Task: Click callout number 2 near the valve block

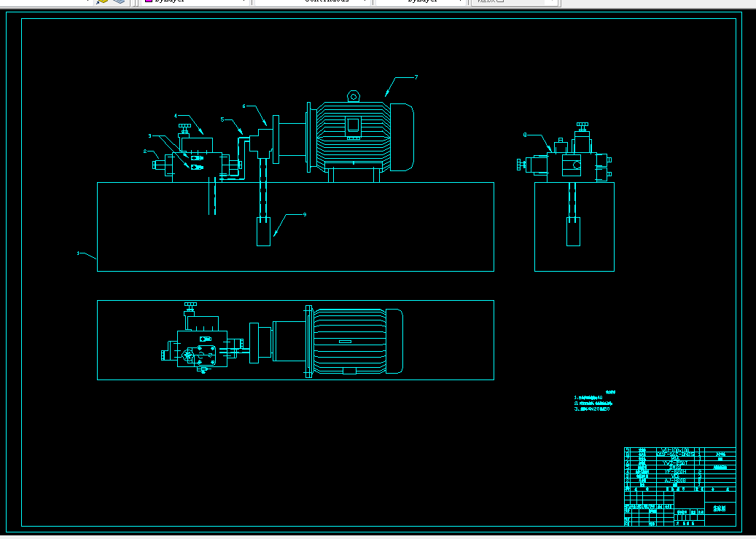Action: (144, 152)
